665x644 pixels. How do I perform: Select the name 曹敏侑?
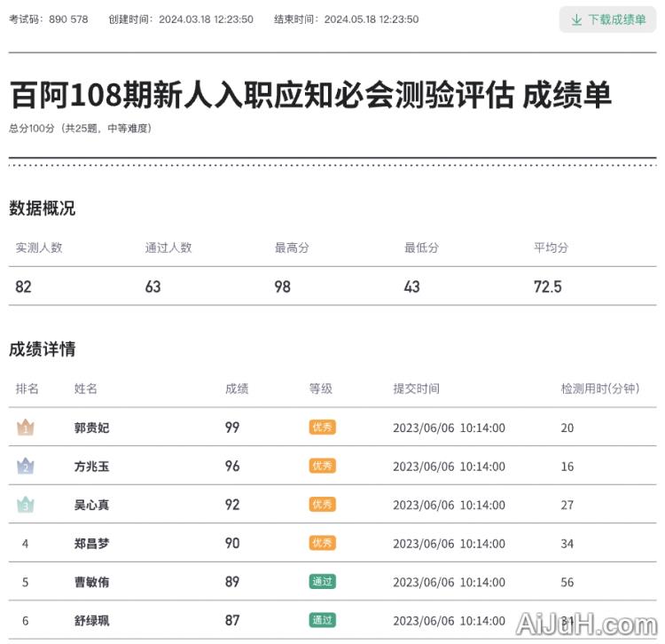92,582
